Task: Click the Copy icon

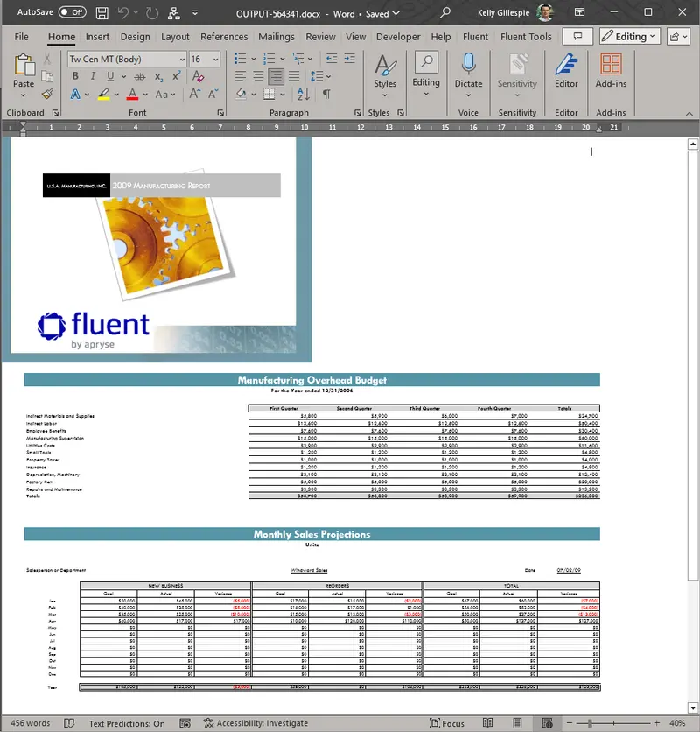Action: (47, 76)
